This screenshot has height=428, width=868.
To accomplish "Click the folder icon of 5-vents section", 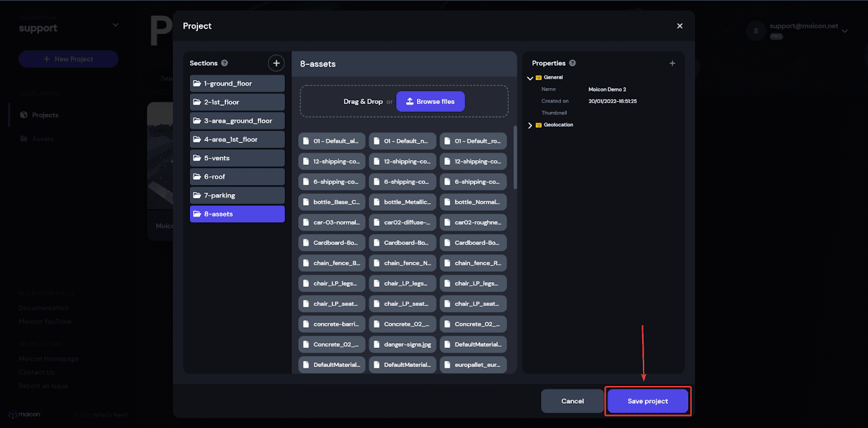I will [x=197, y=158].
